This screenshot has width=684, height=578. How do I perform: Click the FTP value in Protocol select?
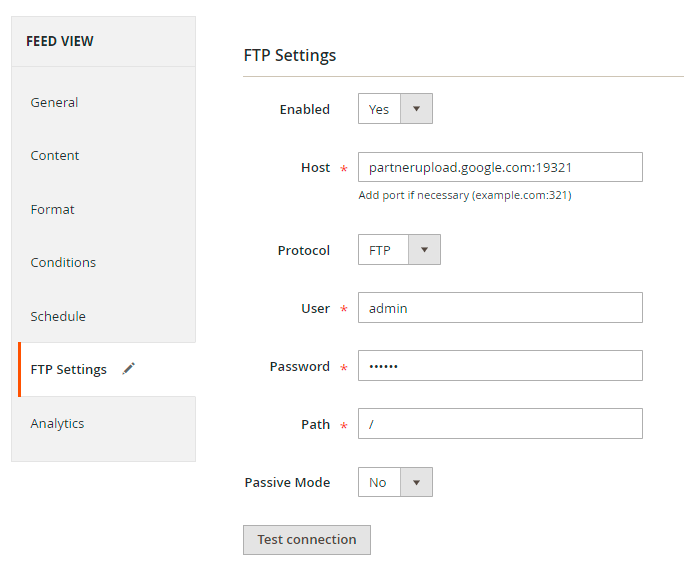tap(380, 250)
